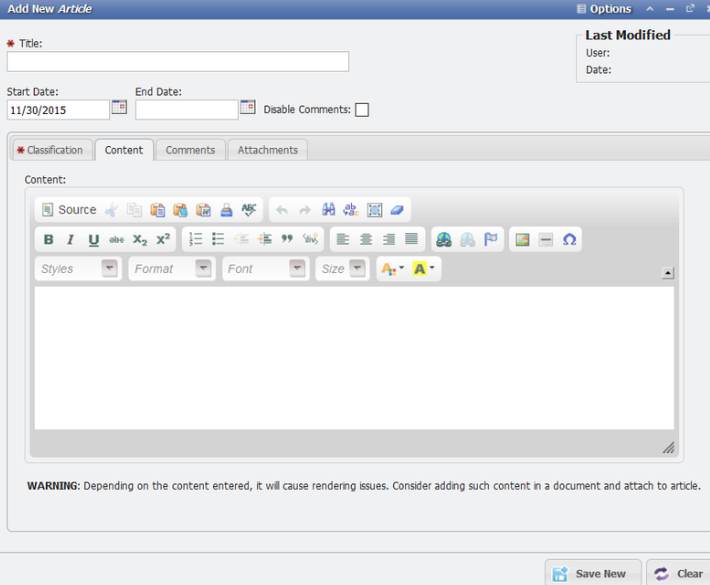Center align the text
The image size is (710, 585).
(366, 240)
